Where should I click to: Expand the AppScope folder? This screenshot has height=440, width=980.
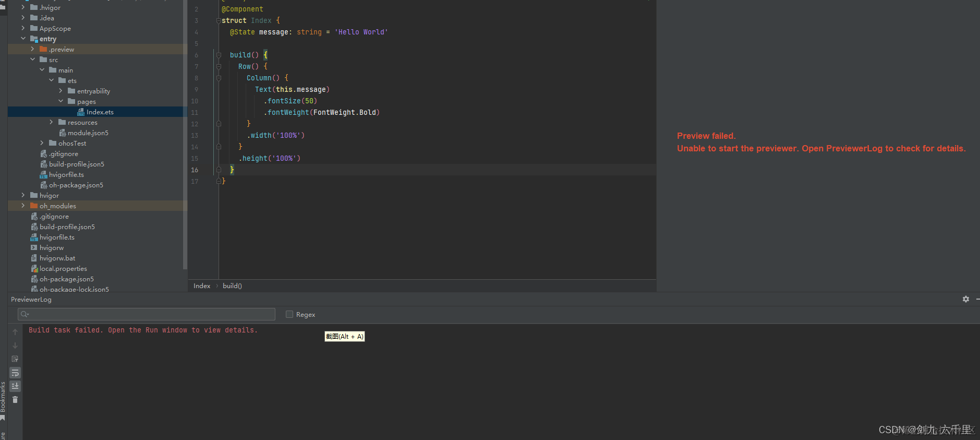(23, 28)
